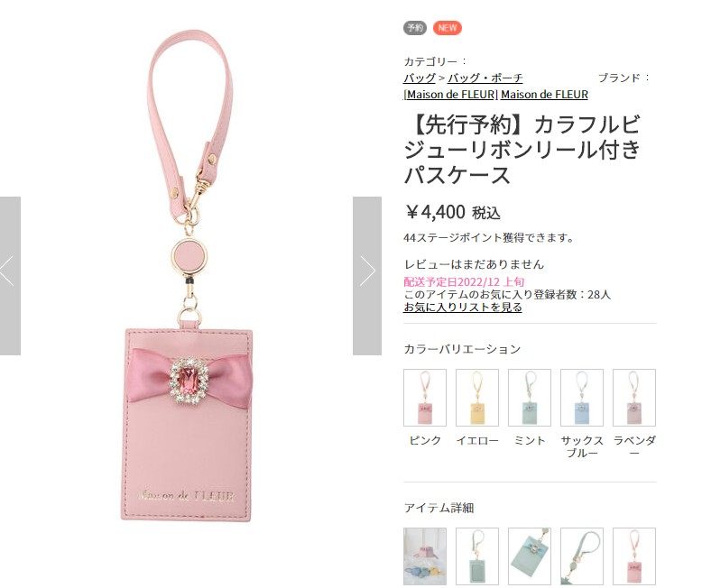Go to the second Maison de FLEUR link
The width and height of the screenshot is (702, 588).
pyautogui.click(x=544, y=95)
